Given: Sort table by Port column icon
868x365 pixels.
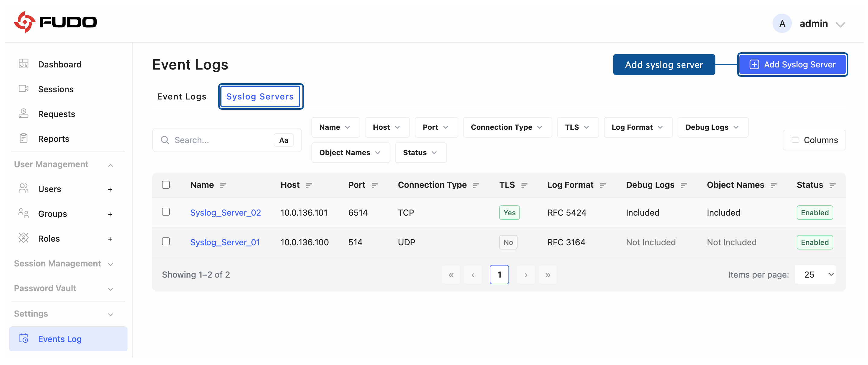Looking at the screenshot, I should (x=374, y=185).
